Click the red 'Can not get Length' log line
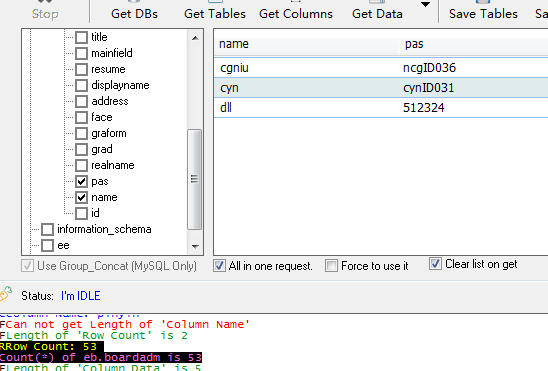This screenshot has width=548, height=371. tap(125, 325)
